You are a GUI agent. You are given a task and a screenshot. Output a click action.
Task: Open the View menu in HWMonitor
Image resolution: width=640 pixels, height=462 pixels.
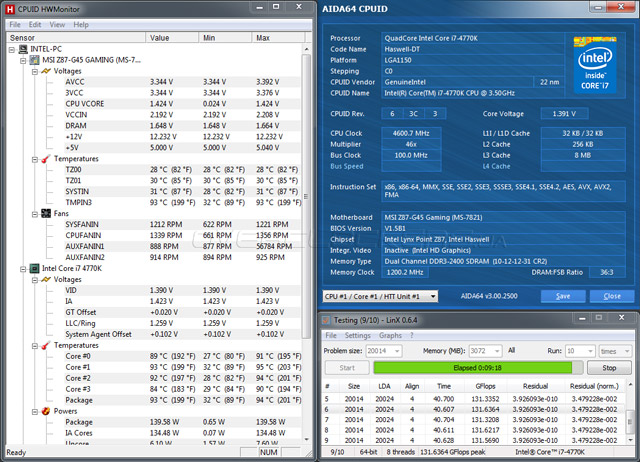coord(56,24)
